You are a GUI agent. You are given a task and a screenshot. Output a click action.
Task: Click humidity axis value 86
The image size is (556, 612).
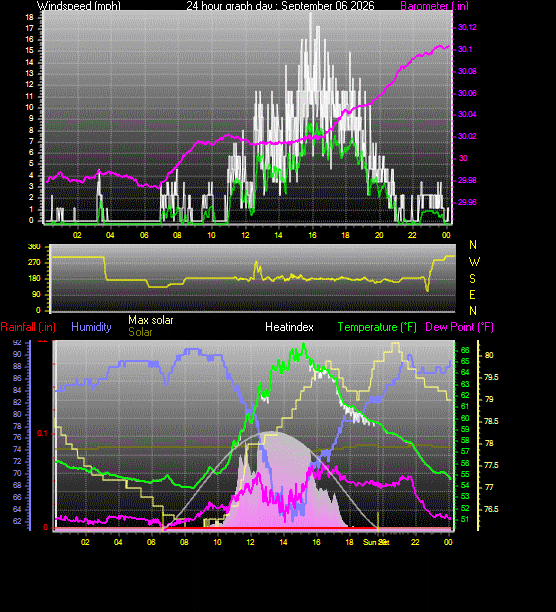point(17,379)
